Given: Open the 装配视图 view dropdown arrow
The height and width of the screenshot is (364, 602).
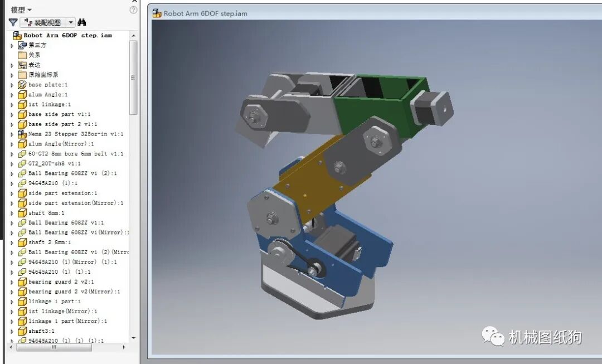Looking at the screenshot, I should [x=71, y=22].
